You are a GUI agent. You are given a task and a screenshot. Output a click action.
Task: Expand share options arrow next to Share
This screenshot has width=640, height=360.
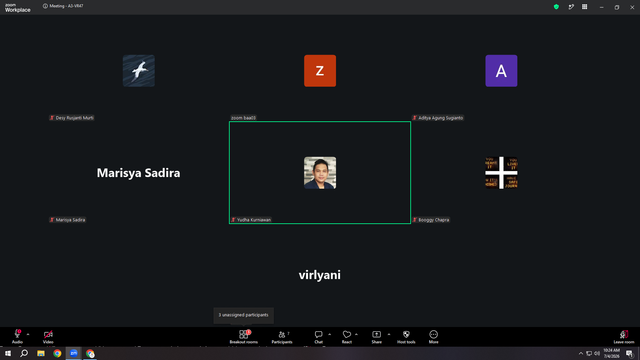tap(389, 334)
